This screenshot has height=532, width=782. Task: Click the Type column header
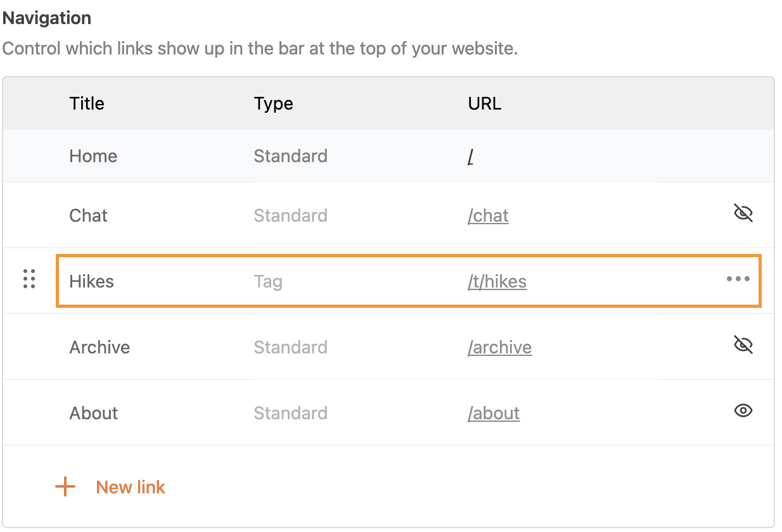273,103
